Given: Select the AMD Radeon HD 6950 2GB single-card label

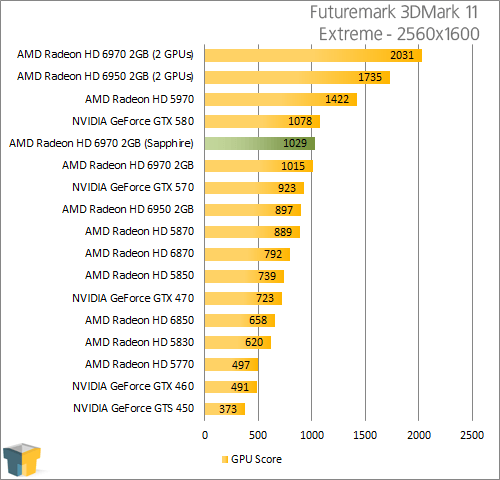Looking at the screenshot, I should coord(128,209).
